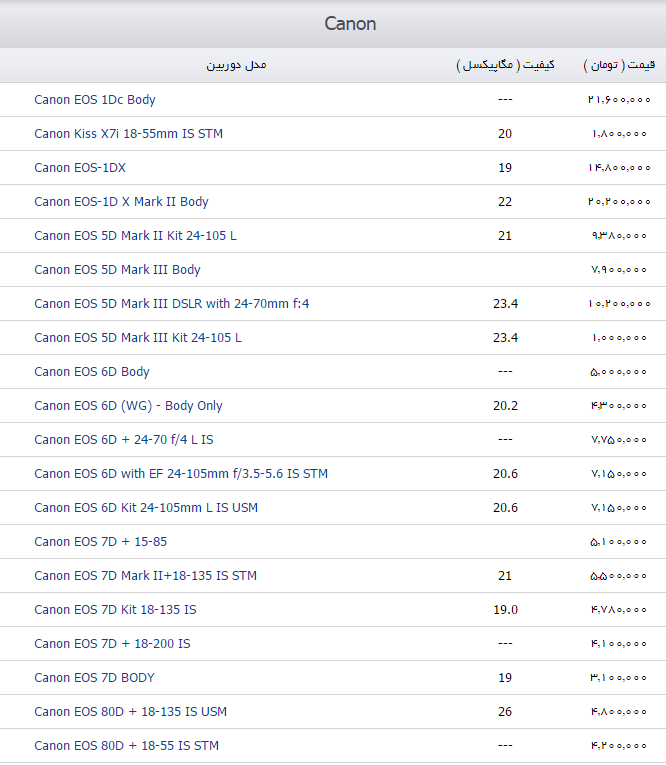
Task: Click megapixel value 19.0 for 7D Kit 18-135
Action: (x=505, y=610)
